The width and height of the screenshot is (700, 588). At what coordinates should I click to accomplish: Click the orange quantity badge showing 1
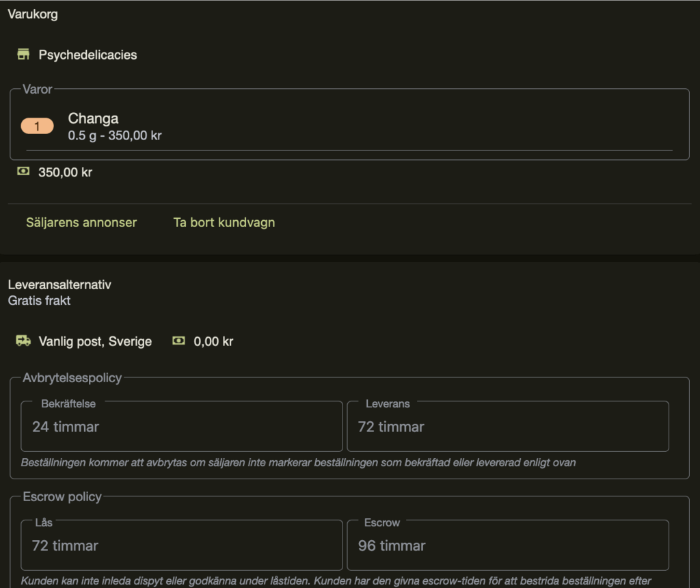pyautogui.click(x=37, y=126)
